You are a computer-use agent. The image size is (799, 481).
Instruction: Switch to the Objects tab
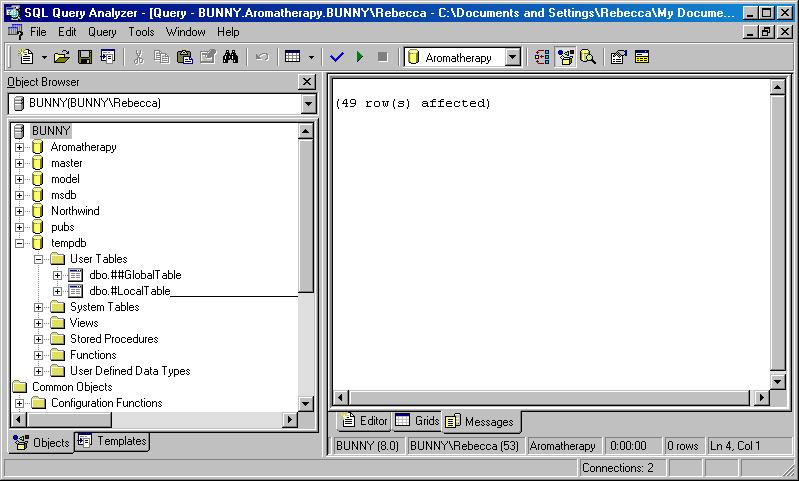[42, 442]
